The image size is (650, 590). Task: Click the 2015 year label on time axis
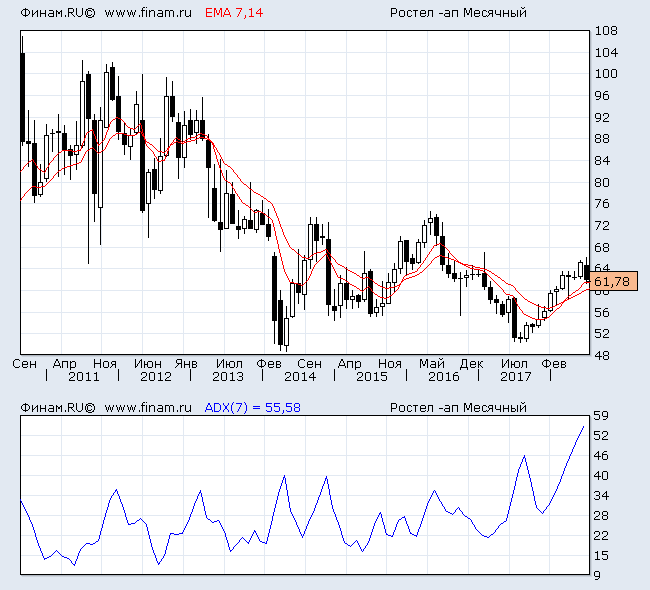click(372, 376)
